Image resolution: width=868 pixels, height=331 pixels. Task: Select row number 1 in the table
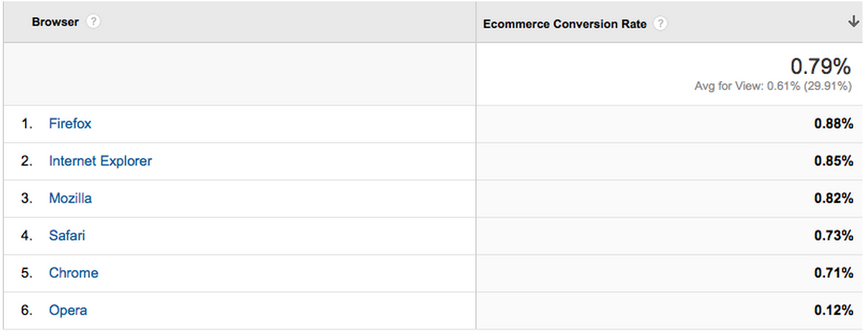26,124
